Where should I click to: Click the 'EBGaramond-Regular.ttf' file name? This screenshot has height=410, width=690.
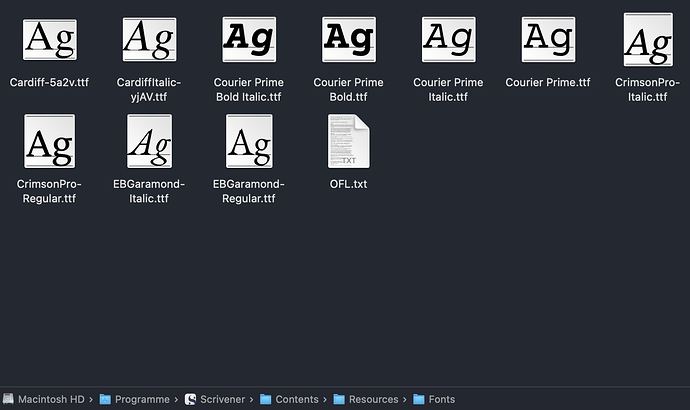click(x=249, y=191)
